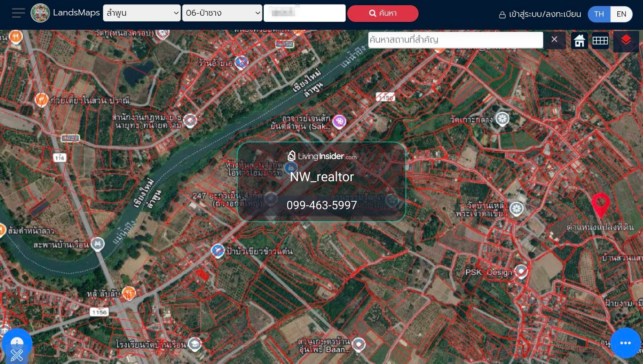Image resolution: width=643 pixels, height=364 pixels.
Task: Click the parcel number input field
Action: point(305,13)
